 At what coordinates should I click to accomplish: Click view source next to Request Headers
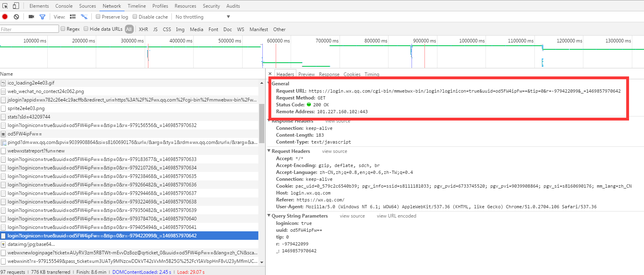334,151
